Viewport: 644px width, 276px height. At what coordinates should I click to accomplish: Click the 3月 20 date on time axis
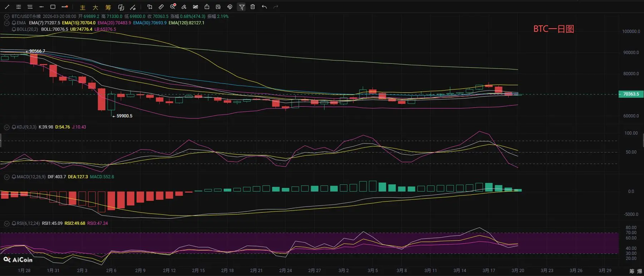(518, 271)
